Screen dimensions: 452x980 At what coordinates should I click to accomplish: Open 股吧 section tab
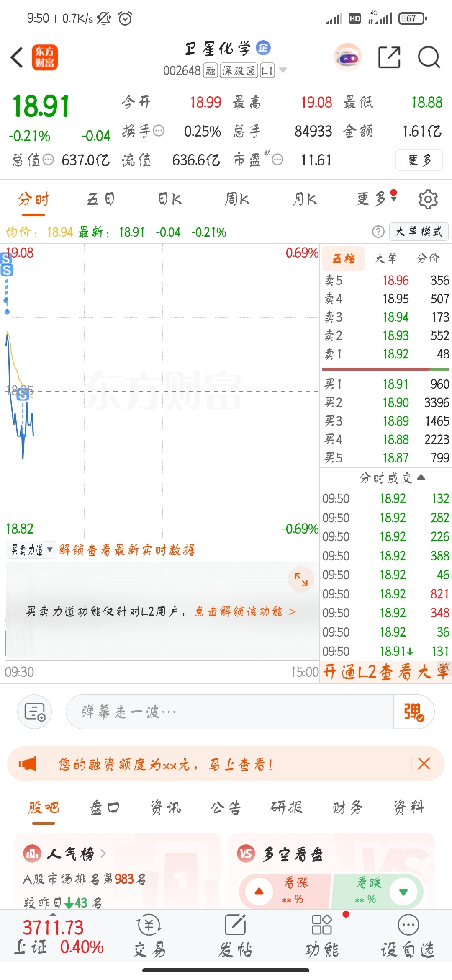tap(44, 807)
